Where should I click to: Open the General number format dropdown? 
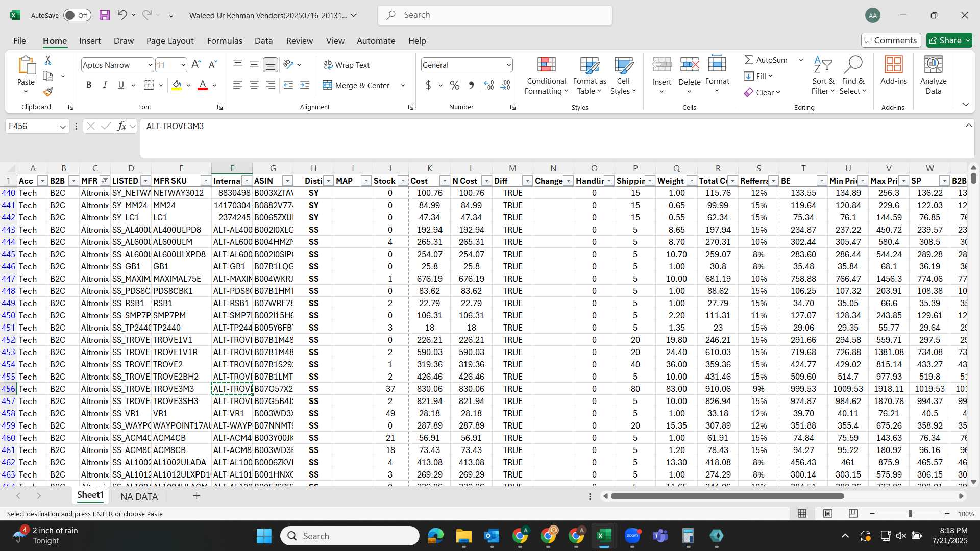point(509,65)
